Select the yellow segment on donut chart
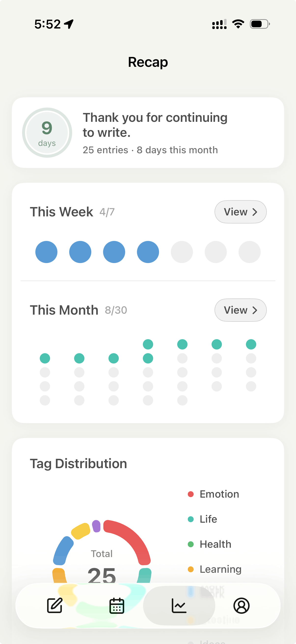The height and width of the screenshot is (644, 296). 81,531
